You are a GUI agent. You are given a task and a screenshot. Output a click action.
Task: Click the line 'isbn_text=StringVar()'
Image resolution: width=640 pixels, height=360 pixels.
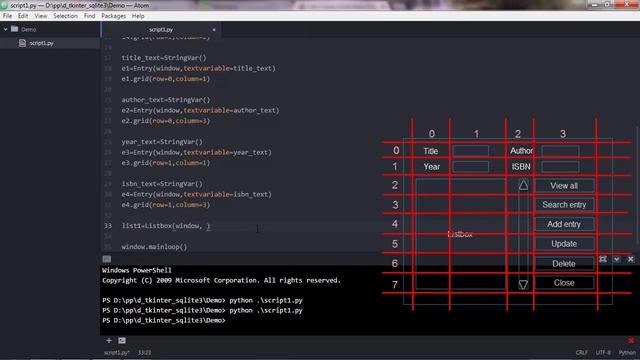pos(162,184)
